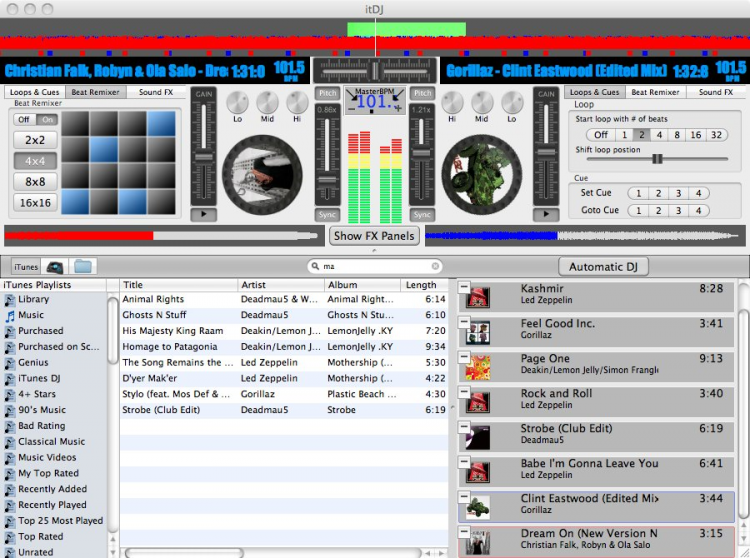Set loop length to 16 beats

(x=695, y=135)
